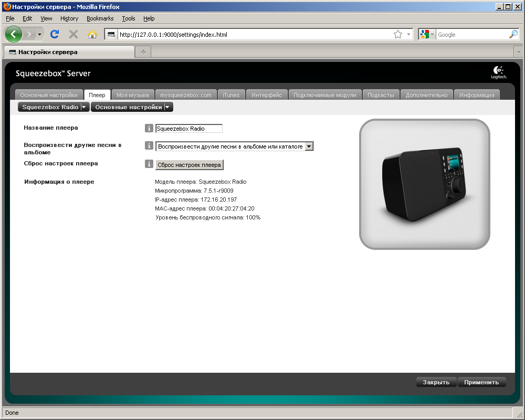This screenshot has height=420, width=525.
Task: Open the Bookmarks menu
Action: click(x=100, y=18)
